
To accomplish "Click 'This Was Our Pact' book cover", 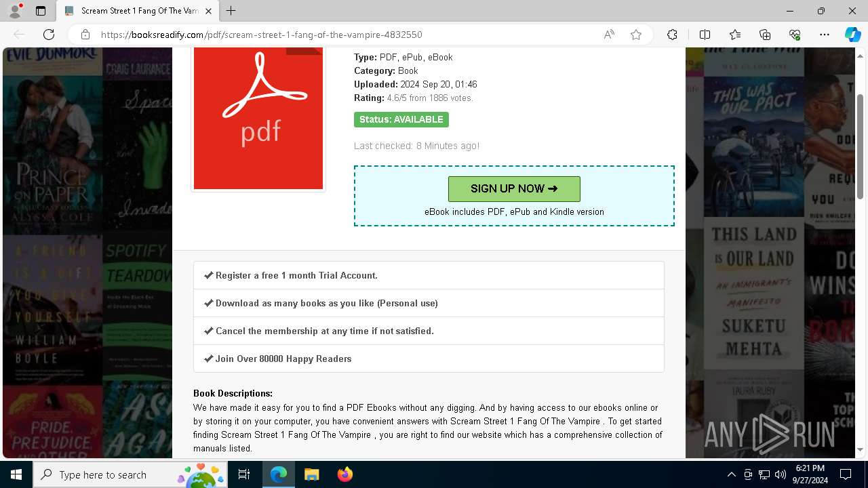I will point(753,146).
